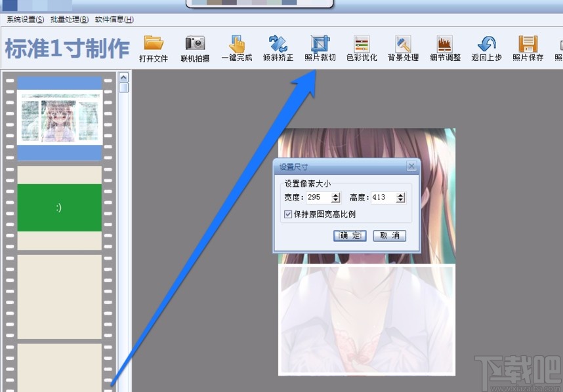
Task: Uncheck 保持原图宽高比例 checkbox
Action: 288,214
